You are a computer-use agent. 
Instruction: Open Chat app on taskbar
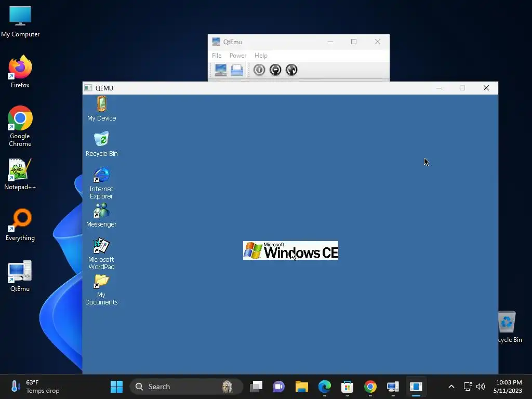(278, 387)
